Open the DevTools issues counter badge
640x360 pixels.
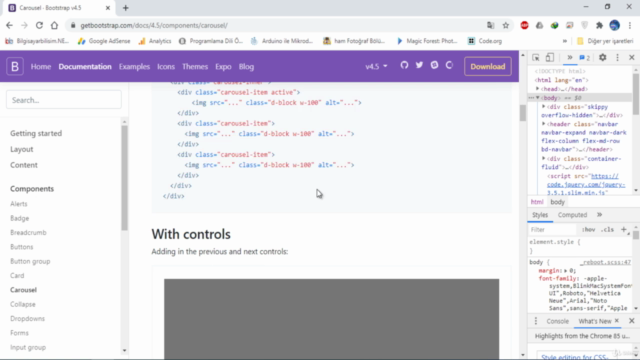584,58
